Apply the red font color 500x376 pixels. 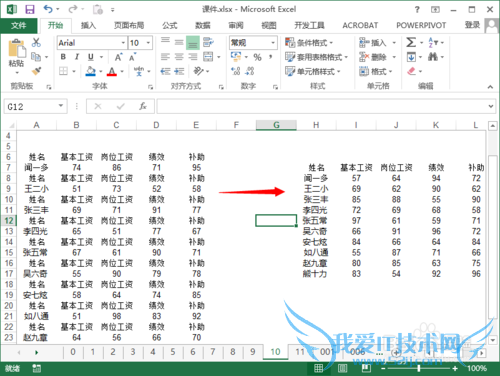coord(112,71)
